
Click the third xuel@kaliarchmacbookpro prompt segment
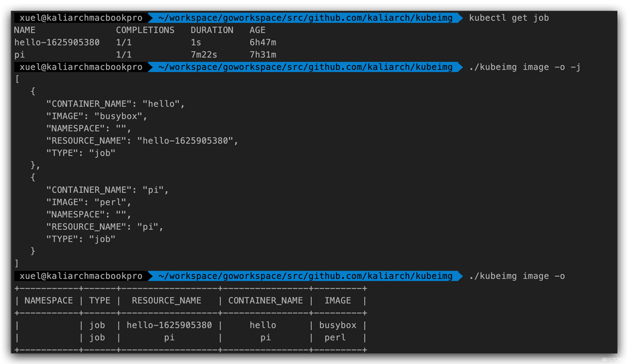(81, 276)
